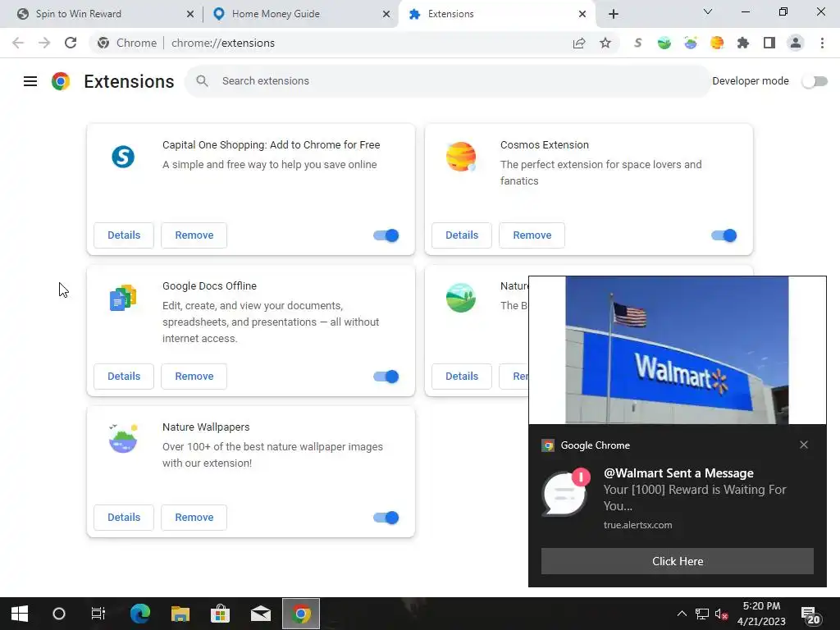
Task: Remove the Cosmos Extension
Action: click(532, 235)
